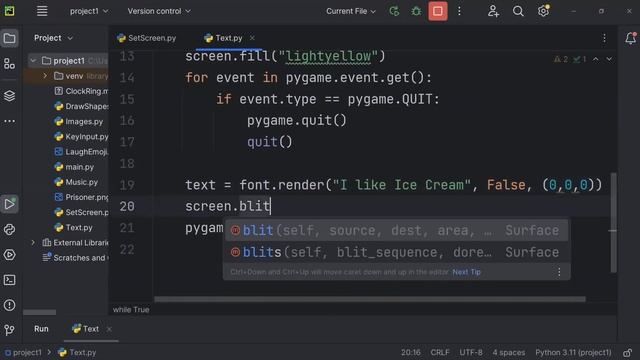This screenshot has height=360, width=640.
Task: Select Scratches and Consoles node
Action: coord(76,258)
